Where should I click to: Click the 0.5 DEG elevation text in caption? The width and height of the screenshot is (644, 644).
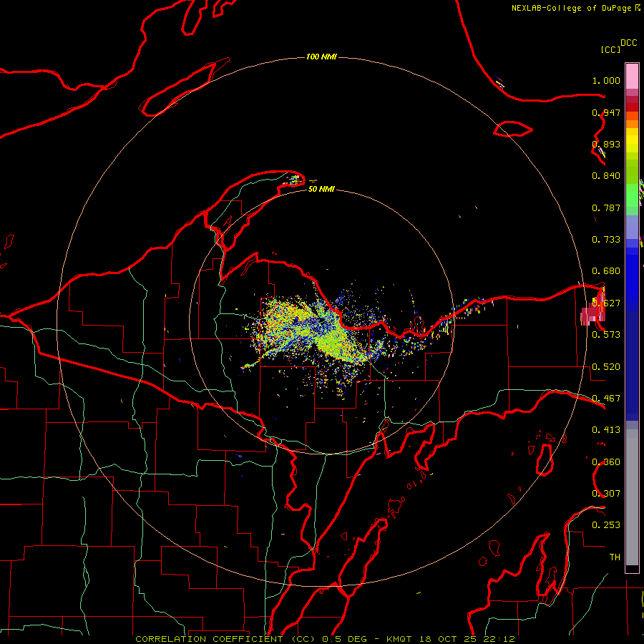coord(344,639)
